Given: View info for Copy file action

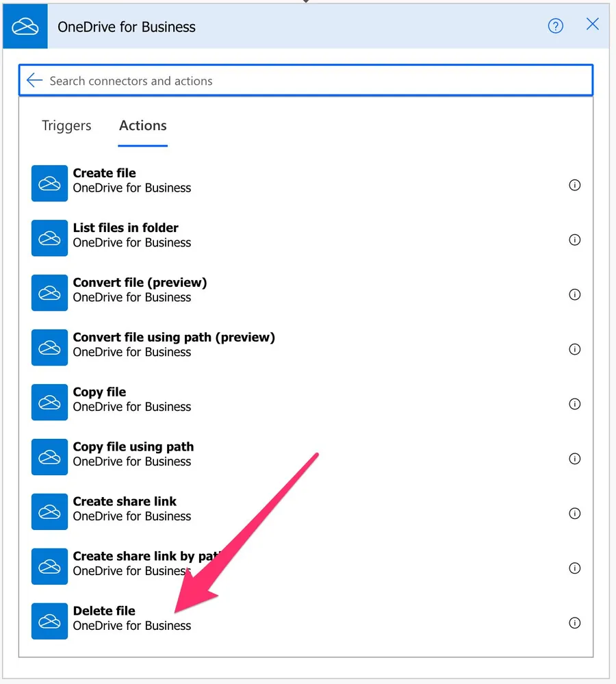Looking at the screenshot, I should 575,404.
